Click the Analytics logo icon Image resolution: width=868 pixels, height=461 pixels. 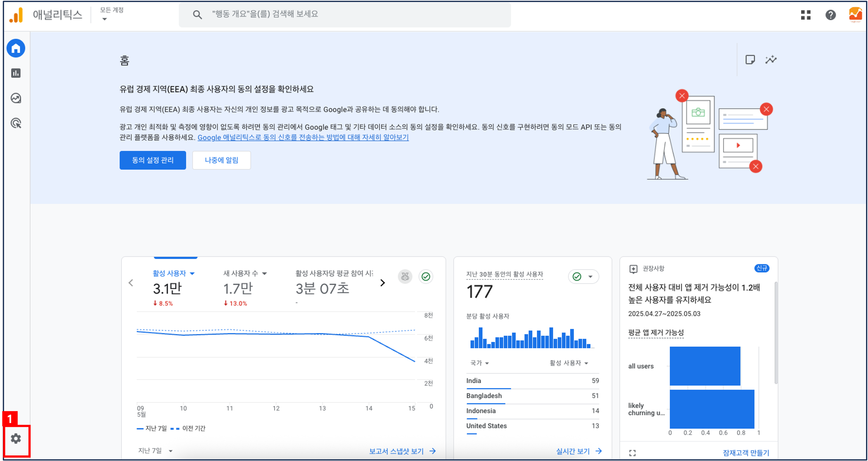click(16, 15)
